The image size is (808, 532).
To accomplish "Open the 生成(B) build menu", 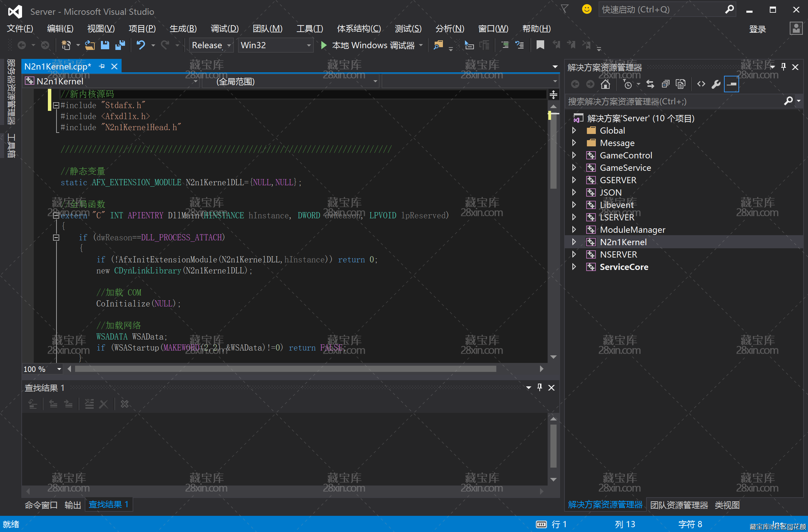I will click(x=183, y=29).
